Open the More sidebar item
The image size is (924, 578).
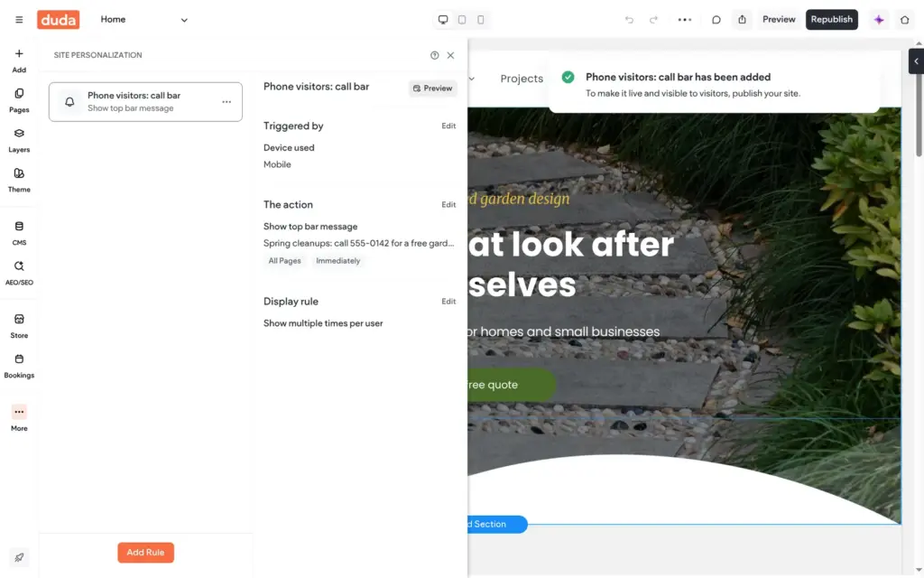[19, 419]
